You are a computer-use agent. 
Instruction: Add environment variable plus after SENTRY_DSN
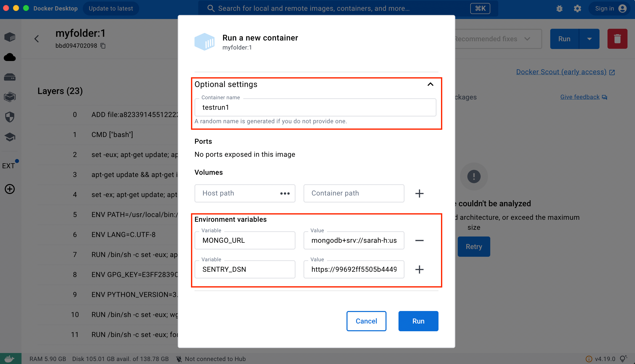click(419, 269)
